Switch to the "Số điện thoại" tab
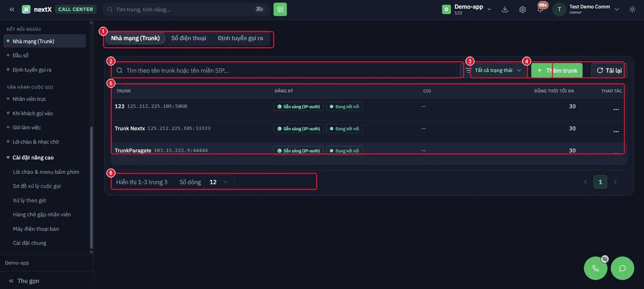This screenshot has width=644, height=289. (189, 38)
